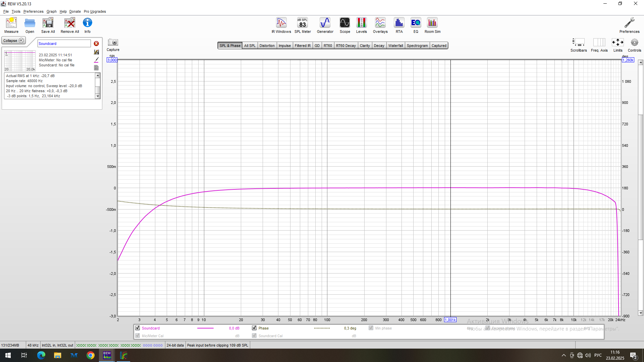The image size is (644, 362).
Task: Open Preferences wrench icon
Action: pos(629,25)
